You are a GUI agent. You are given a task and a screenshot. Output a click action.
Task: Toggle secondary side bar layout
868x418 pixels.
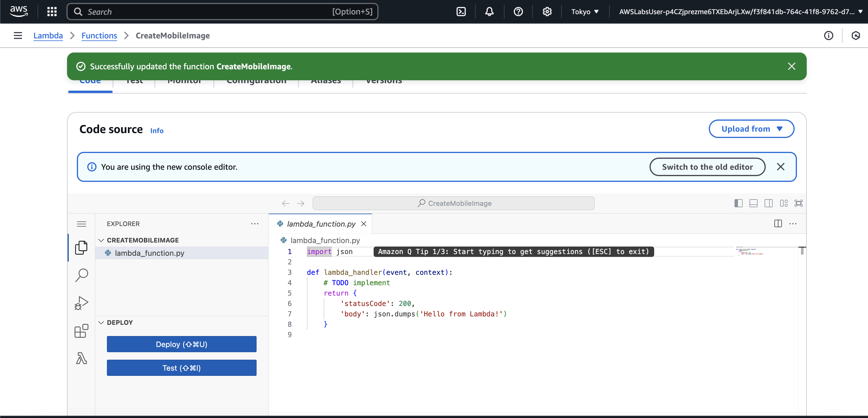pos(768,203)
